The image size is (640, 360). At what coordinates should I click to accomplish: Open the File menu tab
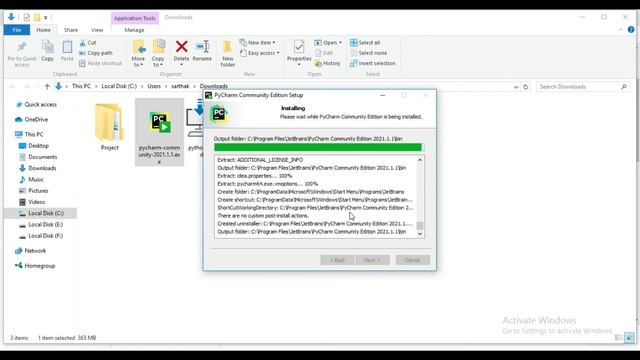(17, 30)
